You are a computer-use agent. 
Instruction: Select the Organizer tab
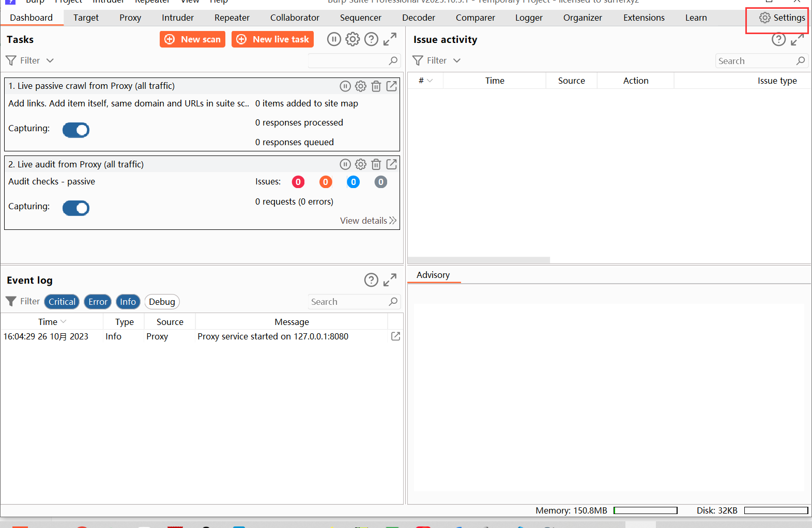(583, 18)
